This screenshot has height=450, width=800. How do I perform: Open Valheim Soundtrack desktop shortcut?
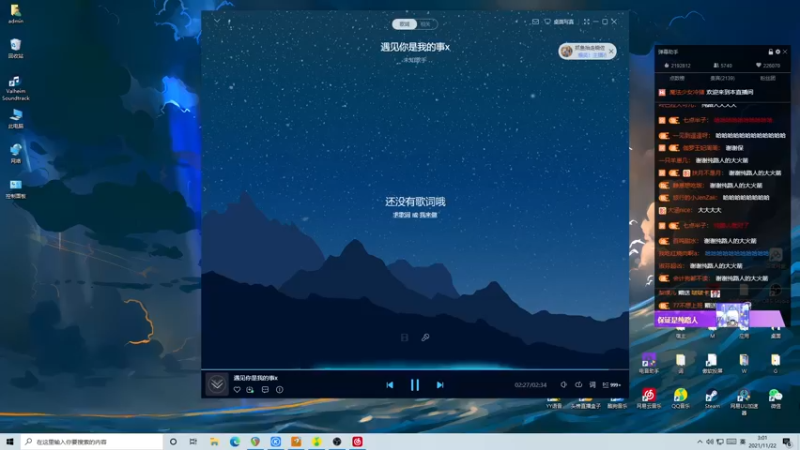(x=15, y=88)
